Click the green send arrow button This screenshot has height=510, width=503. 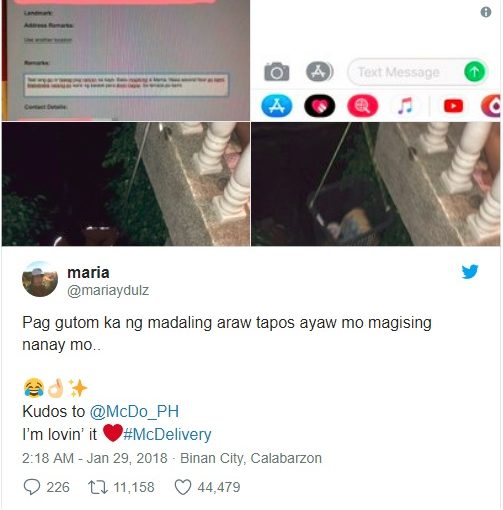(474, 72)
